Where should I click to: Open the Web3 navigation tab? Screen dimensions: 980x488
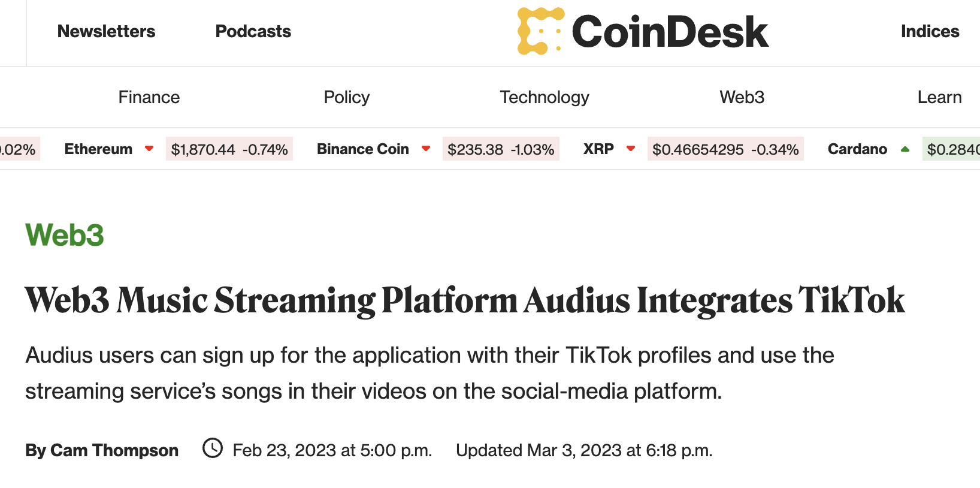(742, 97)
